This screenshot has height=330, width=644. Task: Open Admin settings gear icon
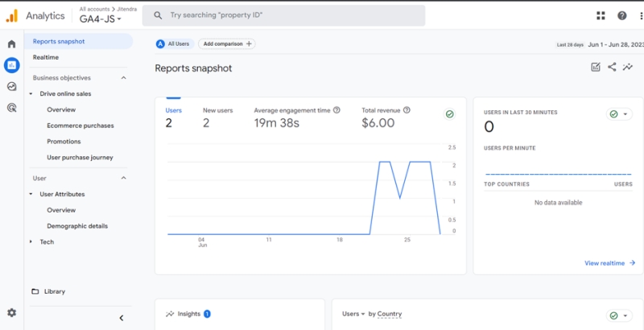pos(11,312)
